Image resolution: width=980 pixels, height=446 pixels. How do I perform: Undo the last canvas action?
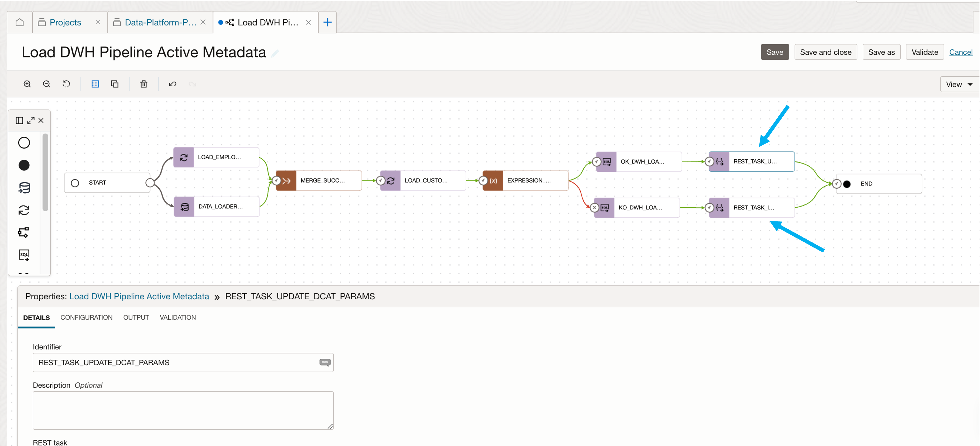point(172,84)
